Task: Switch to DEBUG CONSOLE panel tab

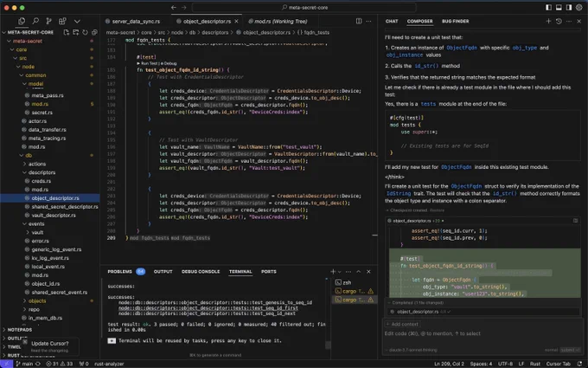Action: [201, 272]
